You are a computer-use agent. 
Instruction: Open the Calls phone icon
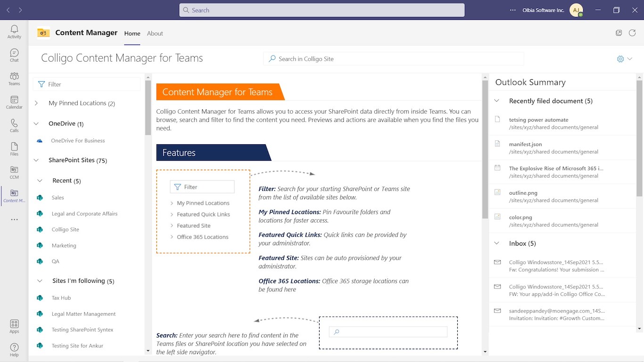click(14, 125)
